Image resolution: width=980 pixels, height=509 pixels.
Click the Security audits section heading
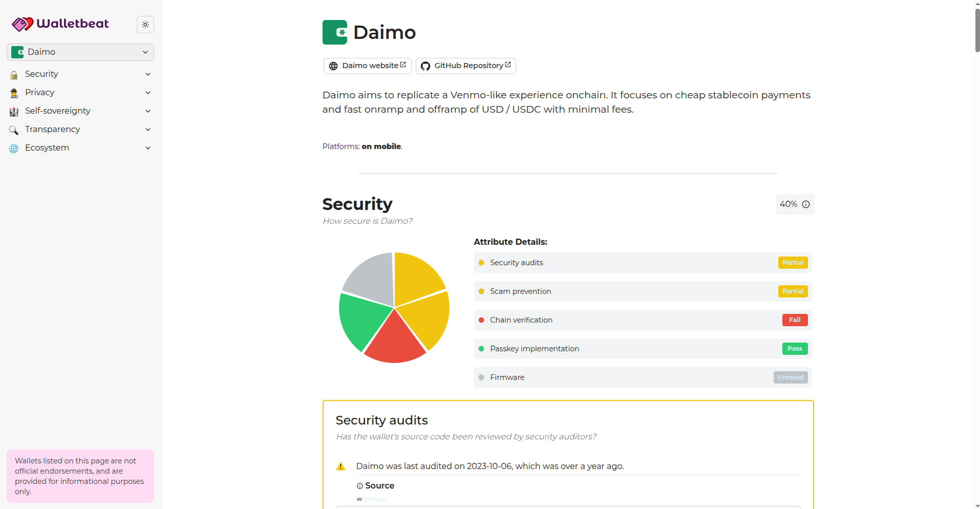[x=382, y=420]
